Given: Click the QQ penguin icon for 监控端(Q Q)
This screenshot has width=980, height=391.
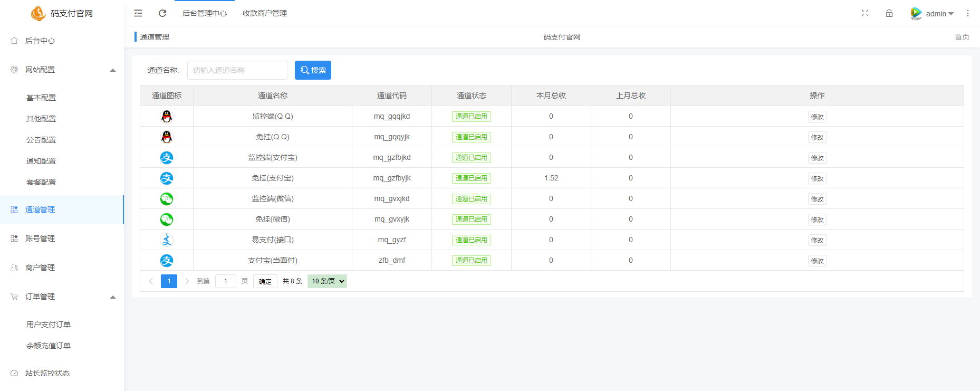Looking at the screenshot, I should [167, 117].
